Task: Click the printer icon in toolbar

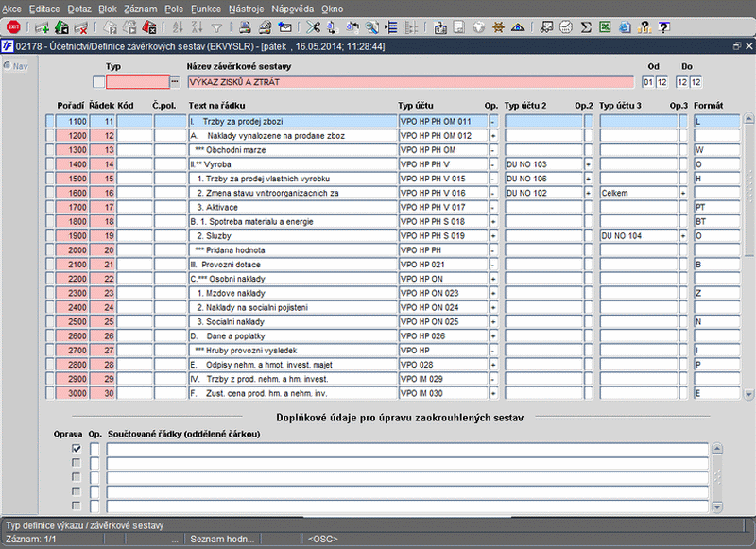Action: (245, 27)
